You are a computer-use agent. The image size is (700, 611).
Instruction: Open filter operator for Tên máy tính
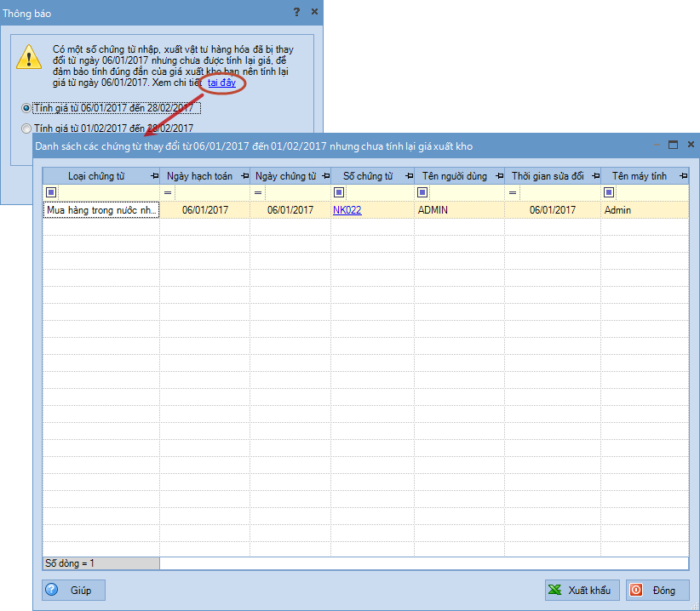point(609,192)
